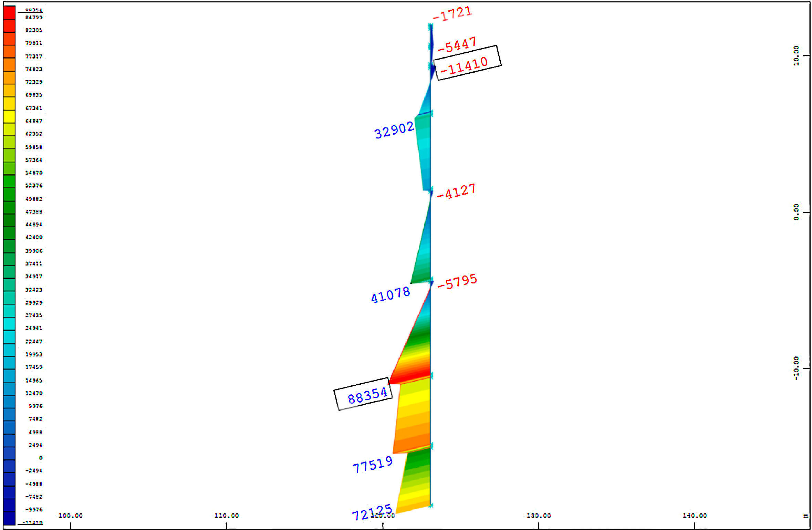Select the blue 32902 moment label
Image resolution: width=812 pixels, height=530 pixels.
point(394,130)
